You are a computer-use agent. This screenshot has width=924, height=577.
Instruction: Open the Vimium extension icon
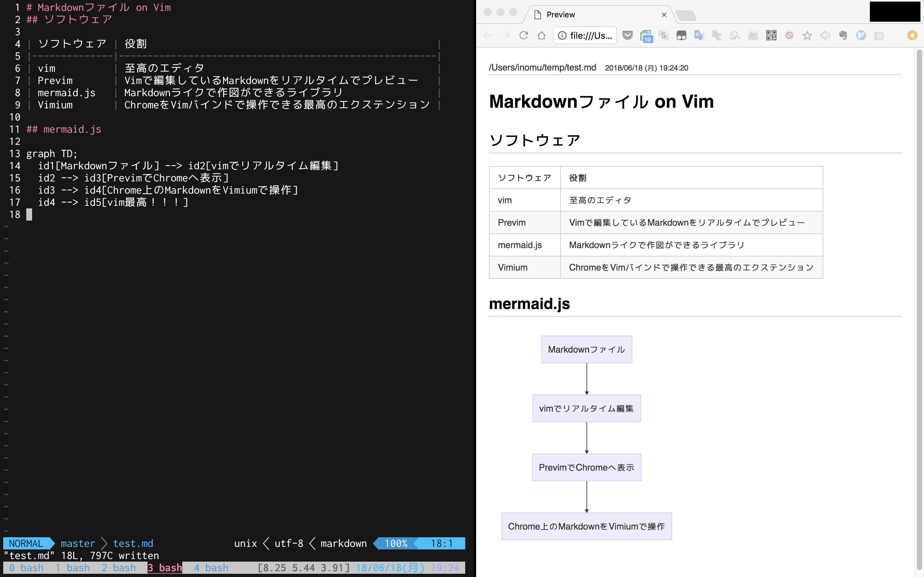coord(860,35)
